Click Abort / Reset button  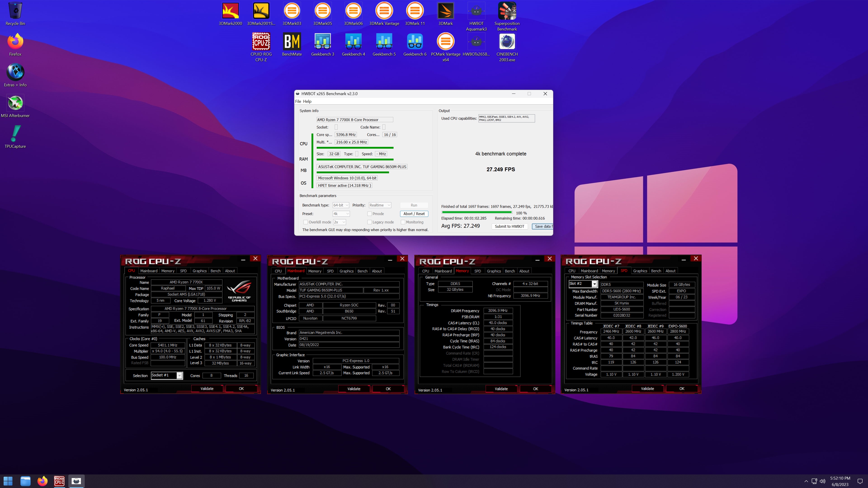414,213
